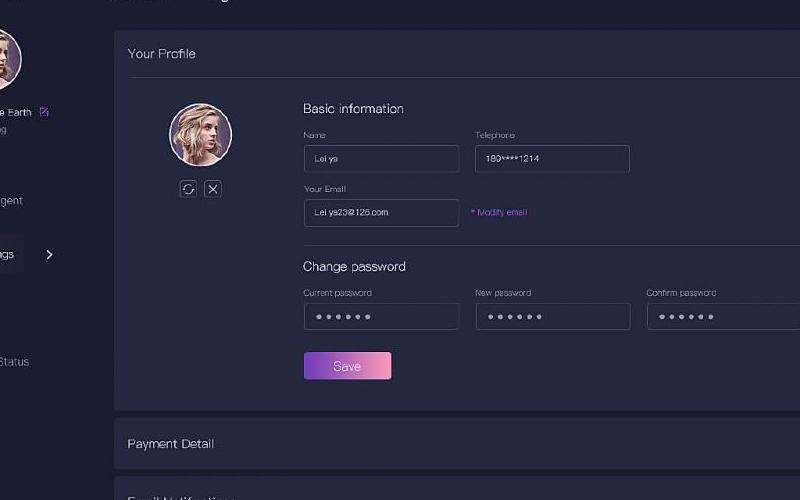Expand the Email Notifications panel at the bottom
The height and width of the screenshot is (500, 800).
[x=180, y=495]
